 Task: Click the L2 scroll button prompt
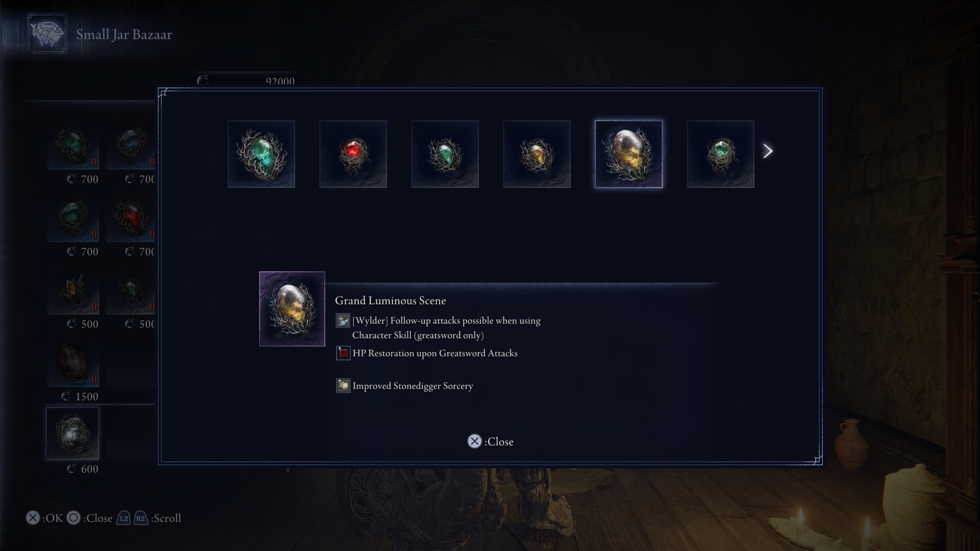tap(123, 518)
